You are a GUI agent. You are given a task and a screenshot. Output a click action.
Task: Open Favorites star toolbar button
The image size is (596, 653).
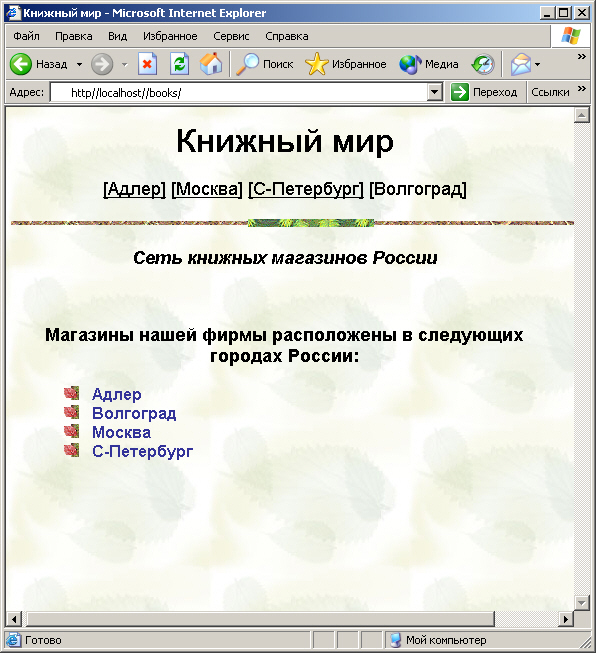click(317, 64)
